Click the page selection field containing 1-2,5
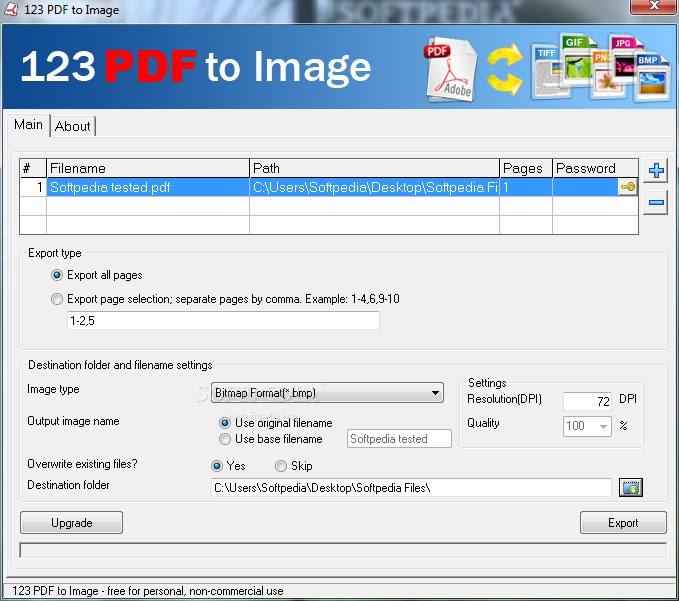 click(x=223, y=320)
